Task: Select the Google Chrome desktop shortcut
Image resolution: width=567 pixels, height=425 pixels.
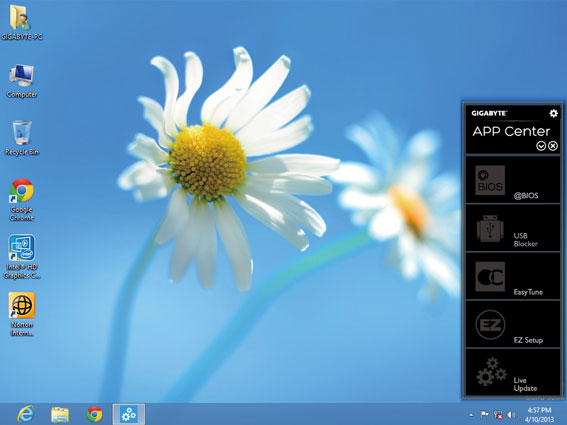Action: click(x=22, y=200)
